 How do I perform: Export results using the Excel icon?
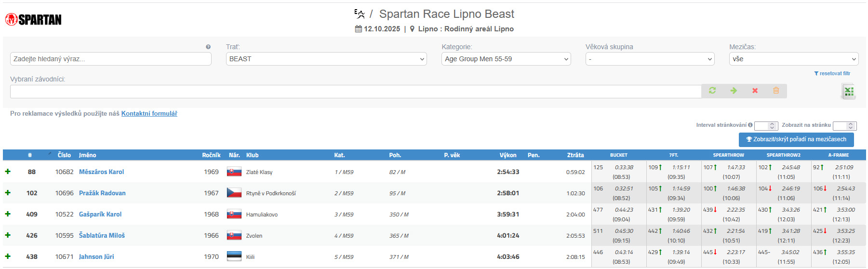coord(848,91)
